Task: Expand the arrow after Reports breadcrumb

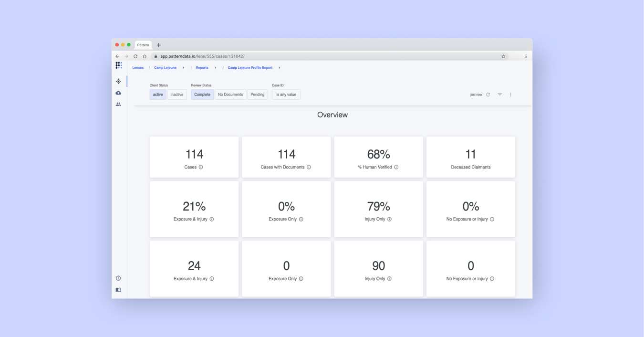Action: pyautogui.click(x=216, y=68)
